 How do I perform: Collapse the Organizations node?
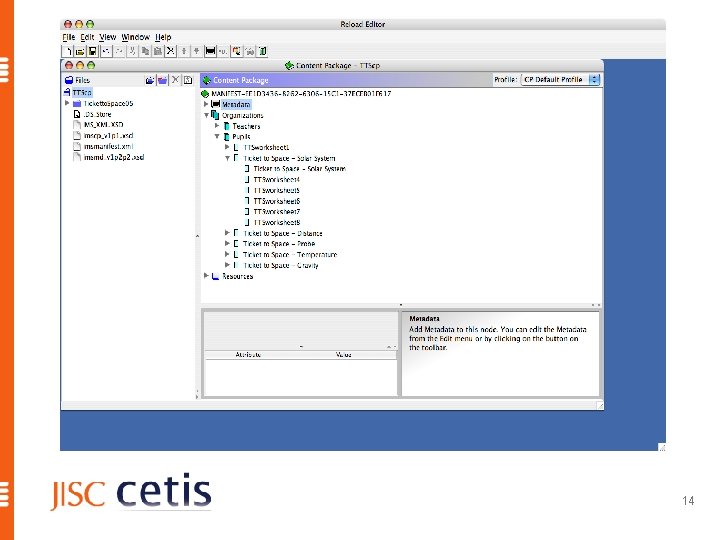pos(207,115)
